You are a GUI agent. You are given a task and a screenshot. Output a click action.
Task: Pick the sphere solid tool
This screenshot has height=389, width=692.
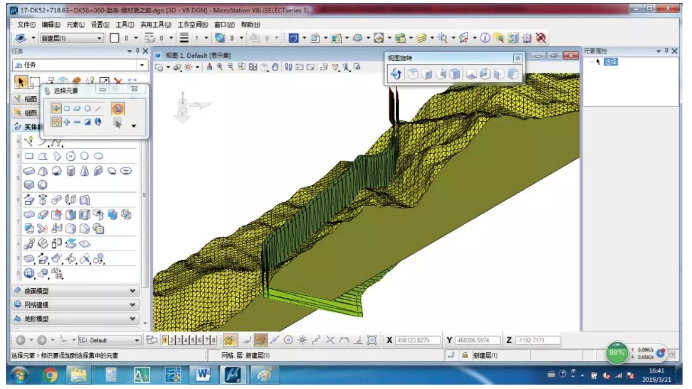point(56,171)
